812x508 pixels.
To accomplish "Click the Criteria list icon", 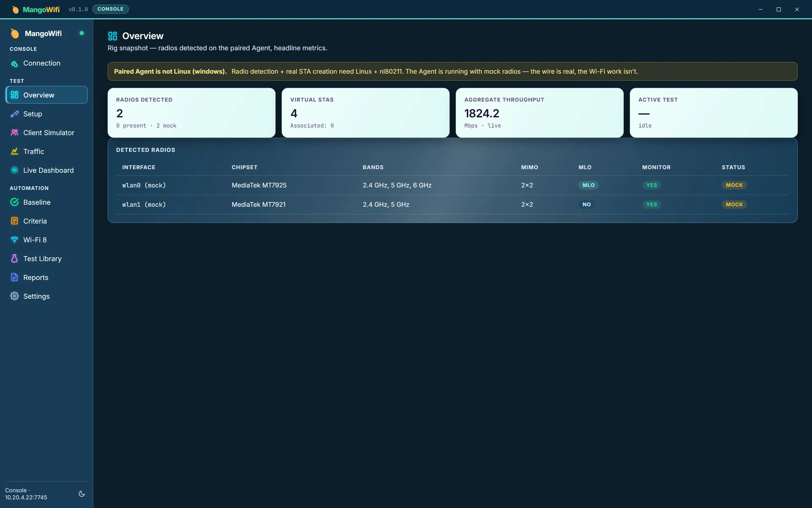I will tap(14, 221).
